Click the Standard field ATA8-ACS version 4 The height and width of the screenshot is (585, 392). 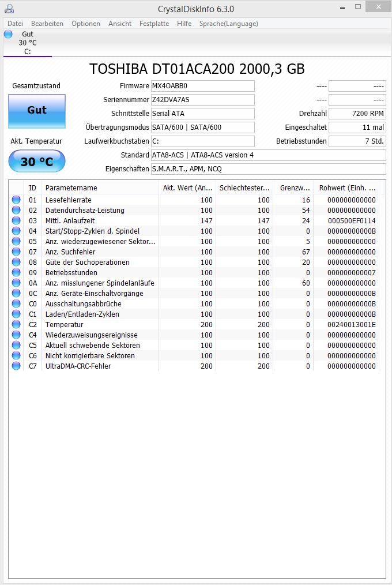[x=268, y=155]
